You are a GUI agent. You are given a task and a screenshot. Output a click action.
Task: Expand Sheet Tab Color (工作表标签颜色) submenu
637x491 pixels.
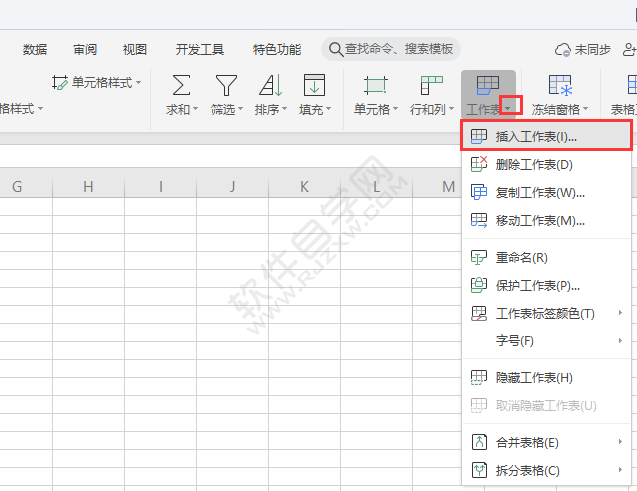click(x=620, y=313)
